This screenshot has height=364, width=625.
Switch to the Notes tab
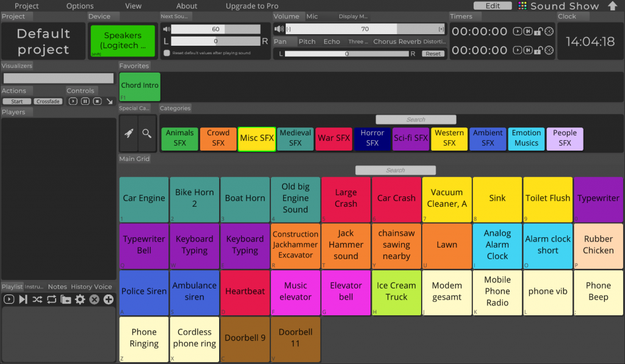[x=57, y=286]
